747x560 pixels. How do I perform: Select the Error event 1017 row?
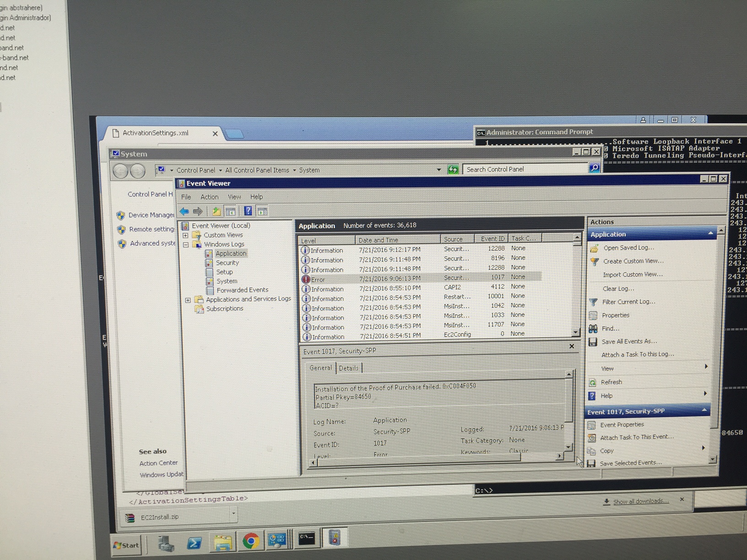(x=420, y=278)
